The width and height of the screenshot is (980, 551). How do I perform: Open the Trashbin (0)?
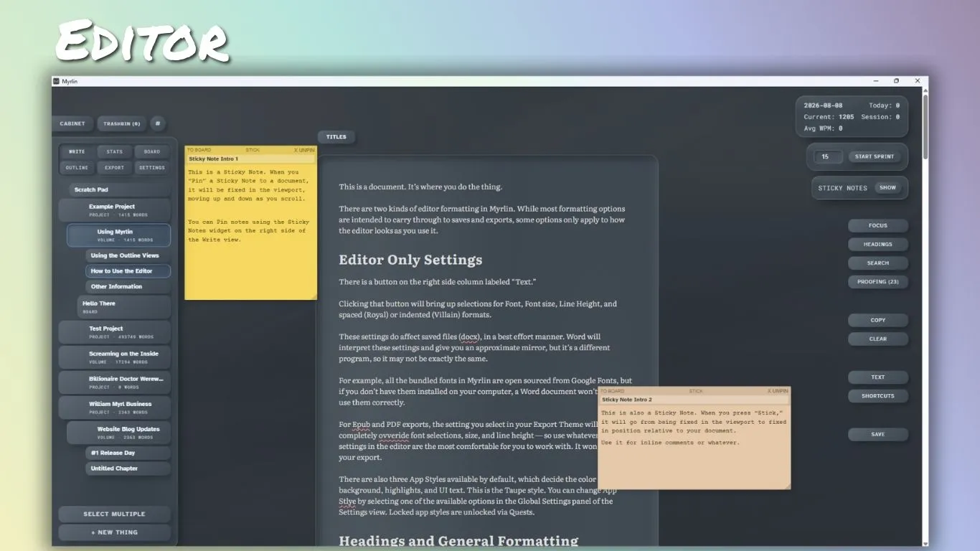tap(122, 123)
